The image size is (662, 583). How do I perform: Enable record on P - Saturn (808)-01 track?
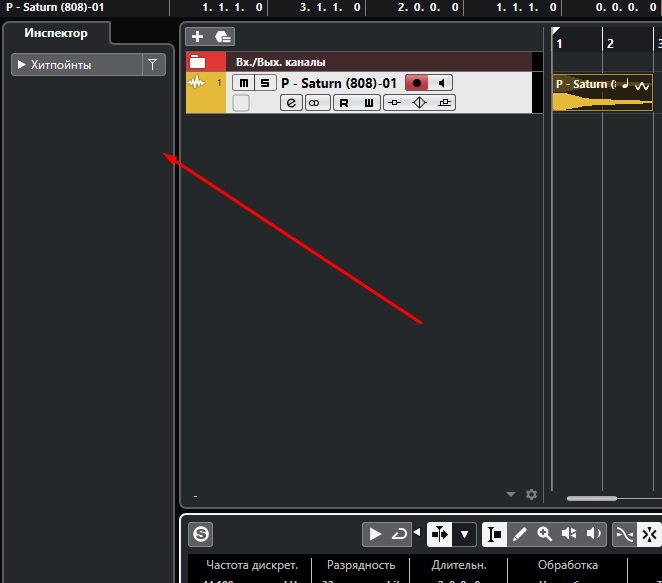417,83
